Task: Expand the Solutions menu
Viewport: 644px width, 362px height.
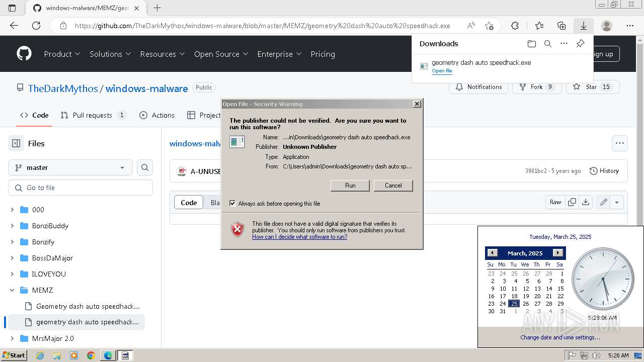Action: tap(110, 54)
